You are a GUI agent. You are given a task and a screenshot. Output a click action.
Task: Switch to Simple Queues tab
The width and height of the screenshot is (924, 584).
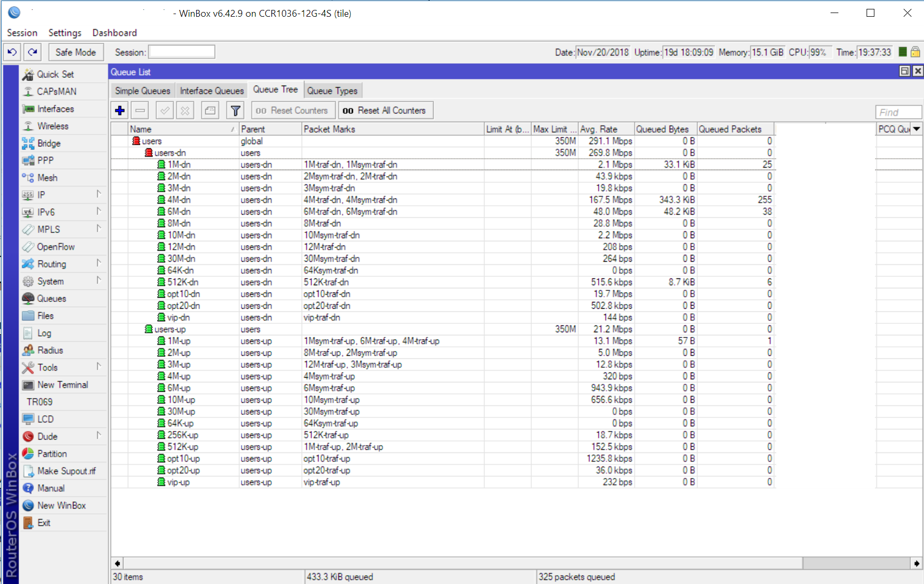pyautogui.click(x=143, y=91)
